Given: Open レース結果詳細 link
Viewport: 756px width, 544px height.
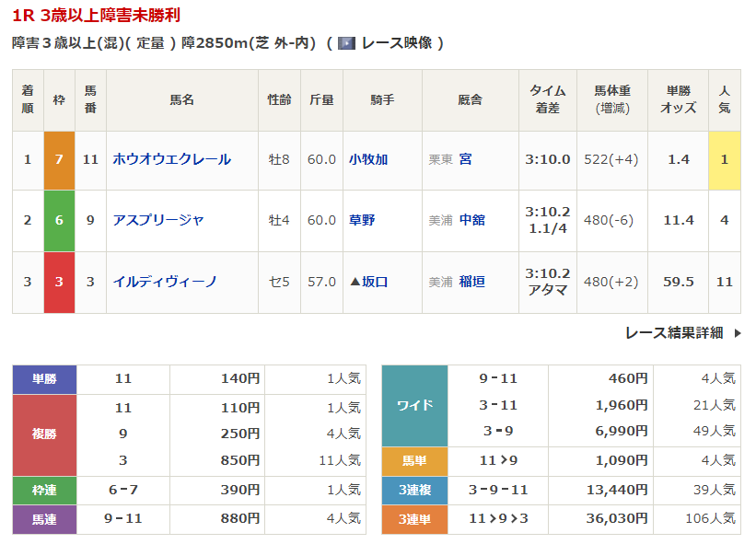Looking at the screenshot, I should tap(673, 333).
